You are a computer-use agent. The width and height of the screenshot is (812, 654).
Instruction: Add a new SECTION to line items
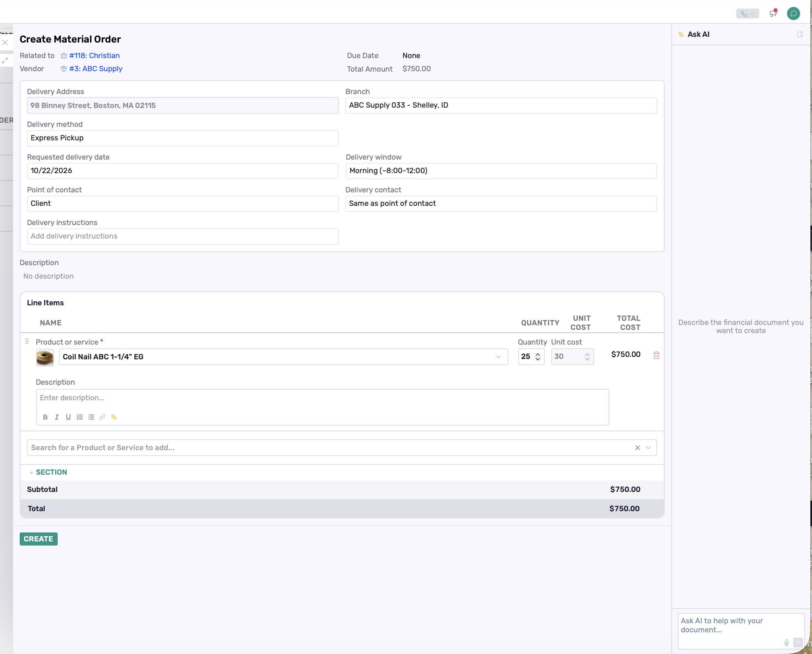click(x=48, y=472)
